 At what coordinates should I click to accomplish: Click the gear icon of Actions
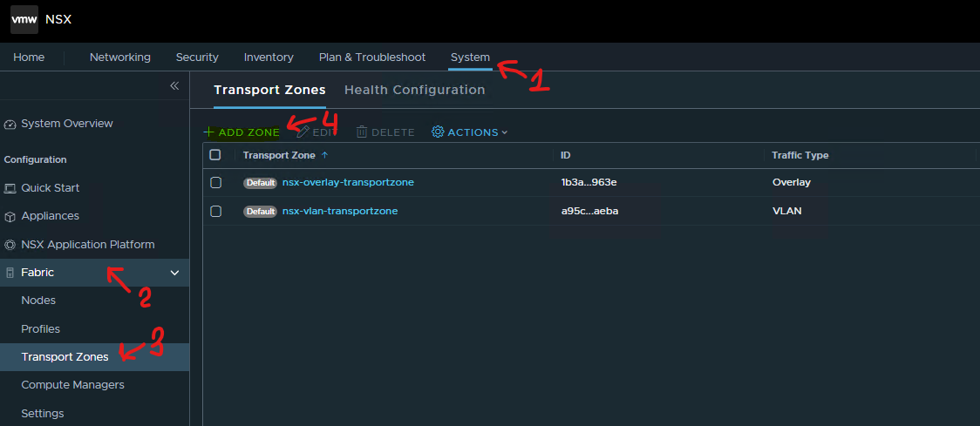tap(439, 132)
